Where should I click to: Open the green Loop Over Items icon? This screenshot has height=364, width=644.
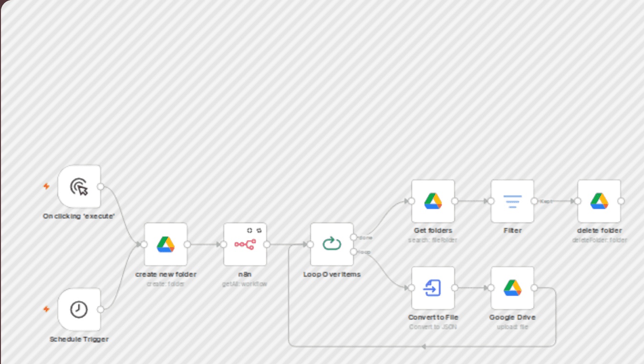[x=332, y=244]
